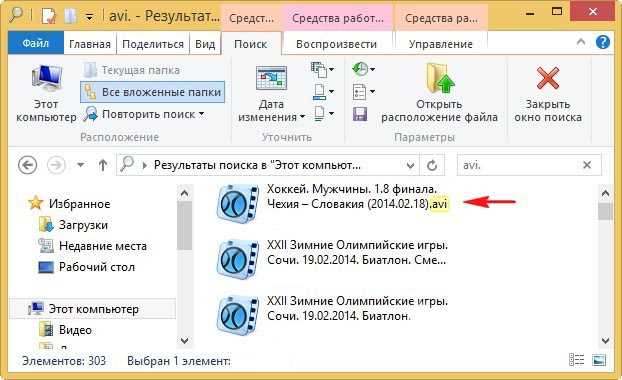Click the Refresh button
The width and height of the screenshot is (622, 380).
tap(432, 165)
